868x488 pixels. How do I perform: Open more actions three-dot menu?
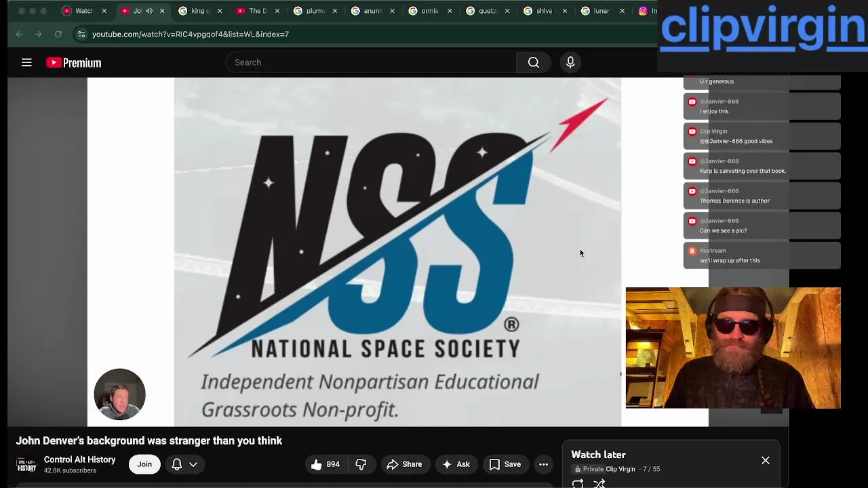pyautogui.click(x=543, y=464)
